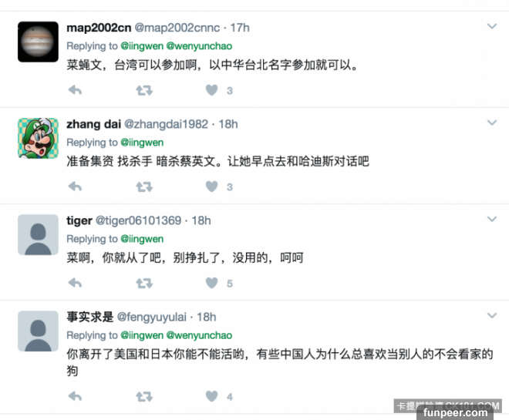Open the Jupiter avatar of map2002cn
The width and height of the screenshot is (509, 420).
38,42
